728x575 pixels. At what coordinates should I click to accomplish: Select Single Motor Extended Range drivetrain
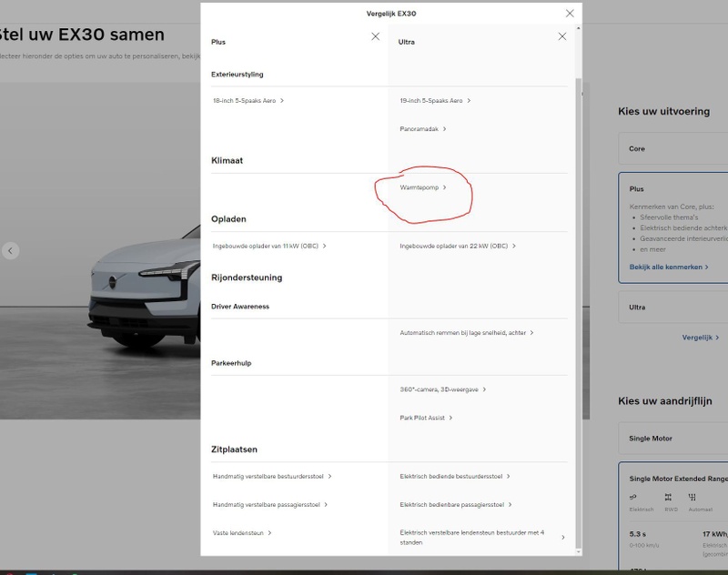tap(673, 515)
